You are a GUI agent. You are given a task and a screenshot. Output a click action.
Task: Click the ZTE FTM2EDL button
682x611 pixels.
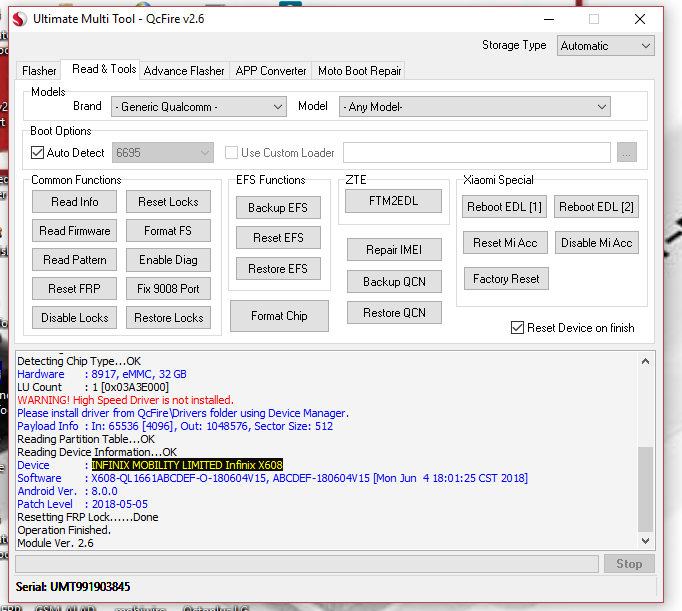tap(393, 201)
